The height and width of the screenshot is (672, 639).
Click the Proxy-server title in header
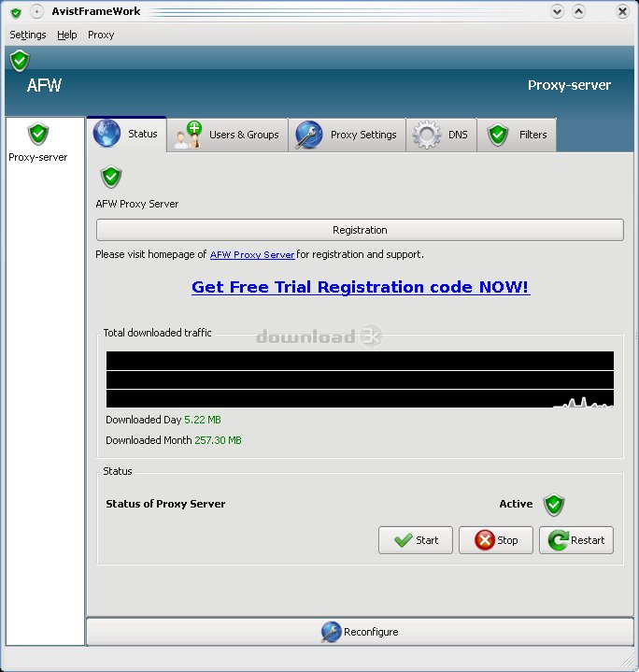pos(569,85)
